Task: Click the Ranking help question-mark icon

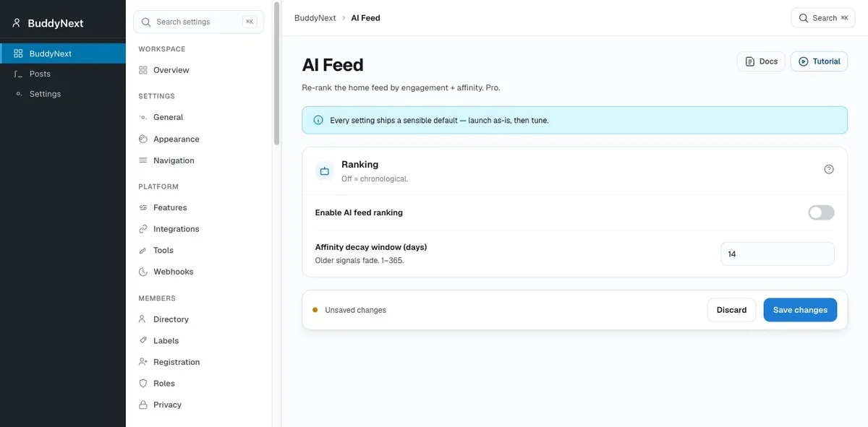Action: pyautogui.click(x=829, y=169)
